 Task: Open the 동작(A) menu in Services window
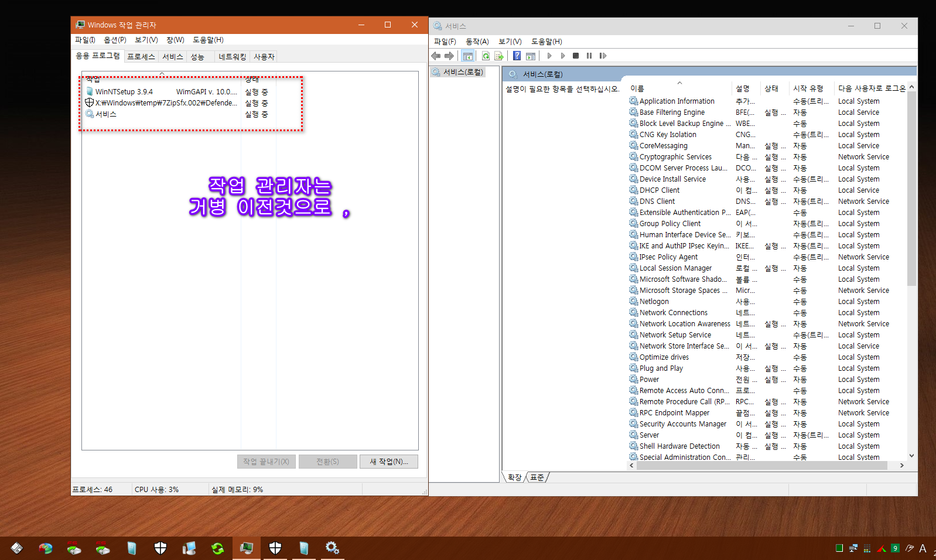point(477,42)
